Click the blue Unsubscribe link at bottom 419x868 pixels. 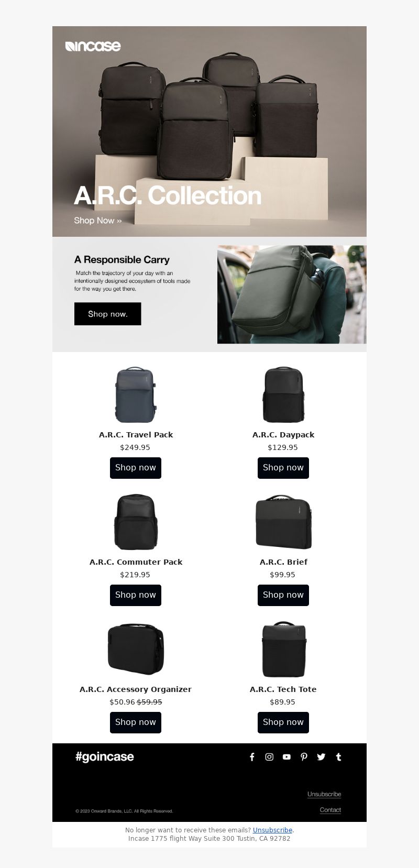click(x=272, y=830)
